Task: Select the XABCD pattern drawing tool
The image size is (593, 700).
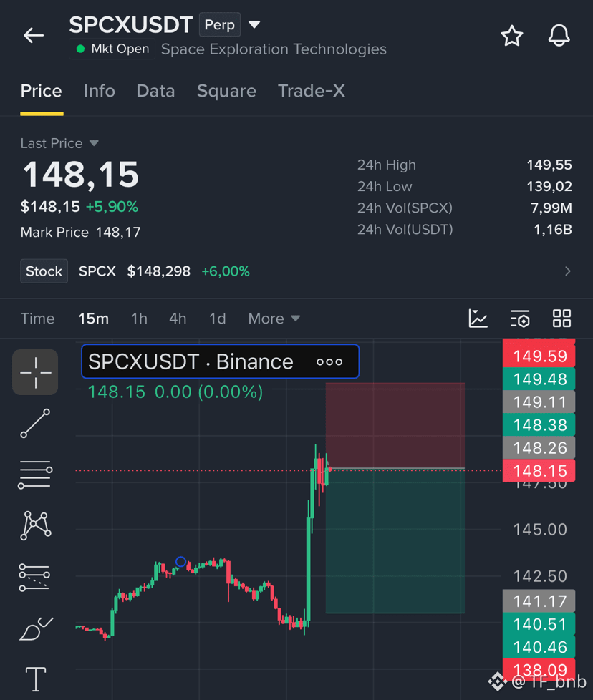Action: [x=35, y=526]
